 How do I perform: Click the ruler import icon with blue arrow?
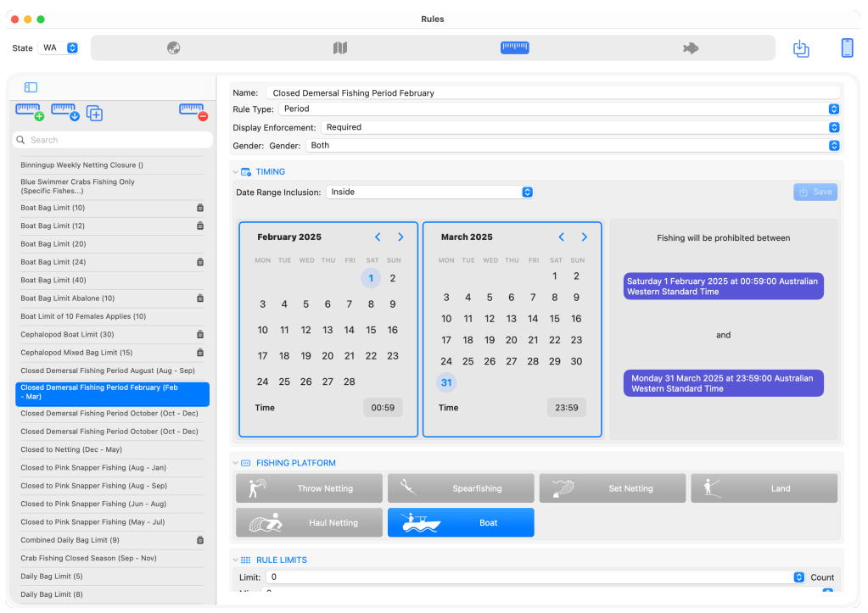(x=64, y=112)
